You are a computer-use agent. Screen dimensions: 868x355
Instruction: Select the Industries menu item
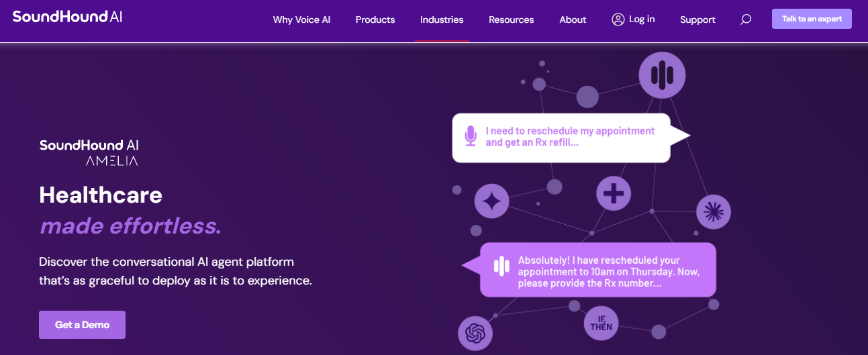442,19
